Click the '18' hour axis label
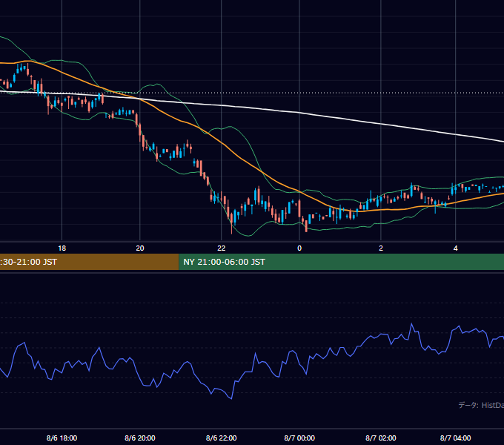 62,248
